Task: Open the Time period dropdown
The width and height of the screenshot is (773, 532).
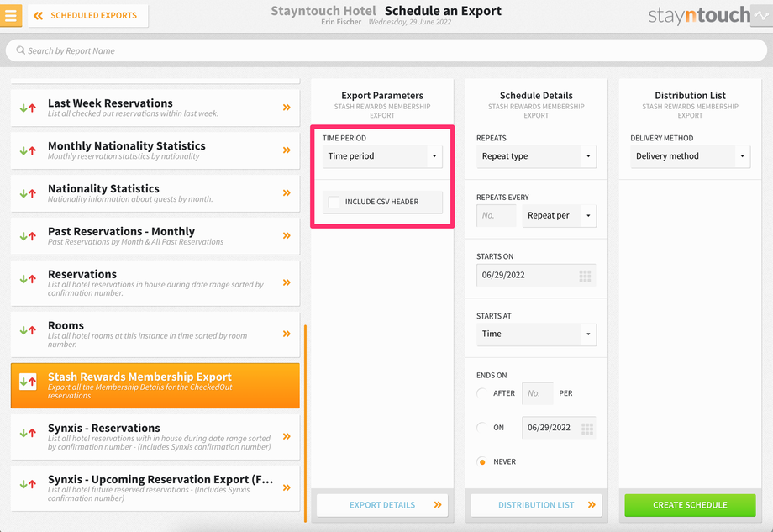Action: (382, 156)
